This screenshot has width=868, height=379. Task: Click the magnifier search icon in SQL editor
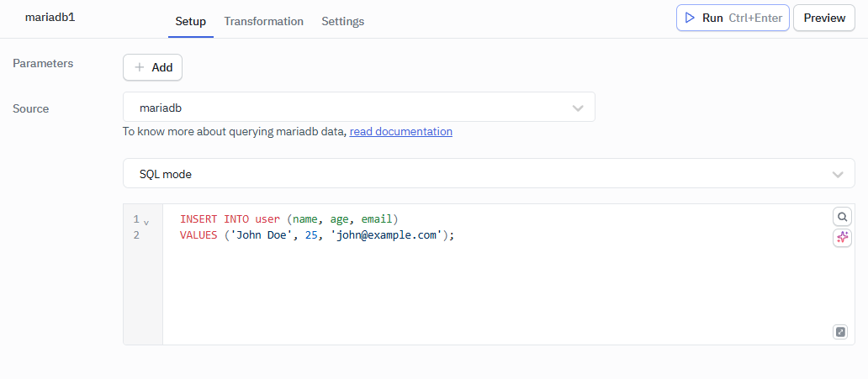click(842, 217)
